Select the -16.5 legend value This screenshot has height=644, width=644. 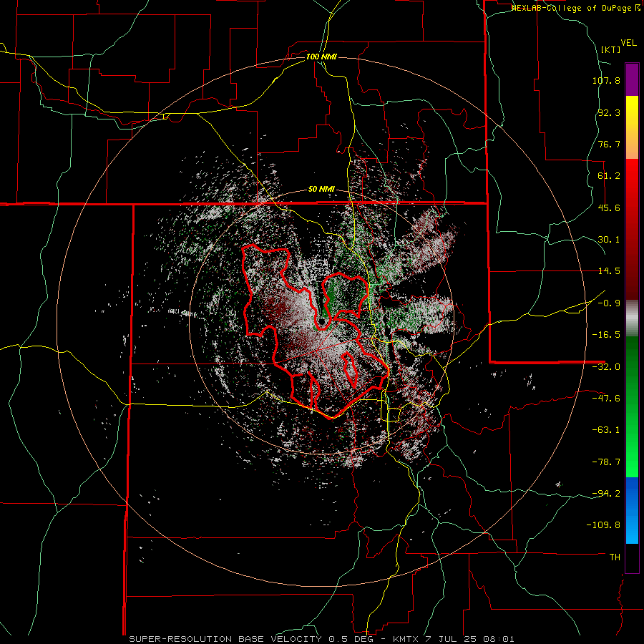(606, 335)
